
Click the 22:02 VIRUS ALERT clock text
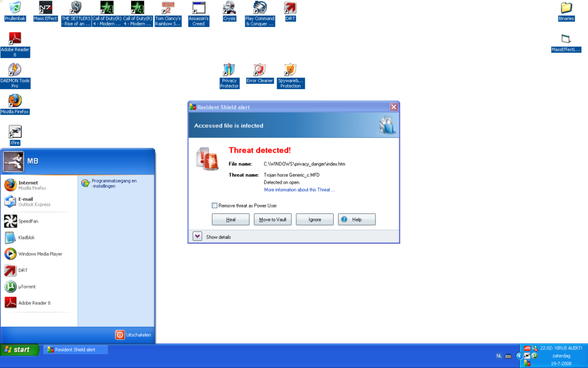point(561,348)
